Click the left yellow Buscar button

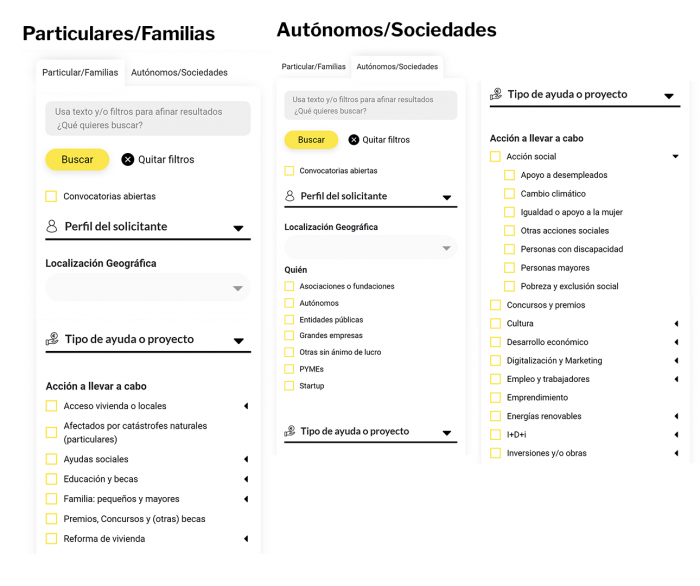pyautogui.click(x=77, y=159)
